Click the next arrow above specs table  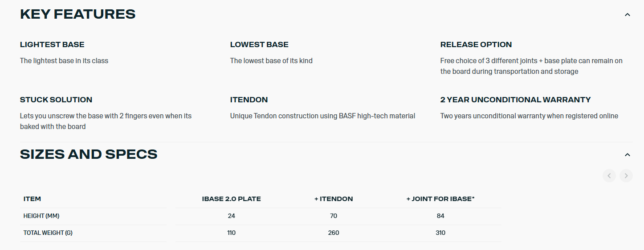tap(626, 176)
